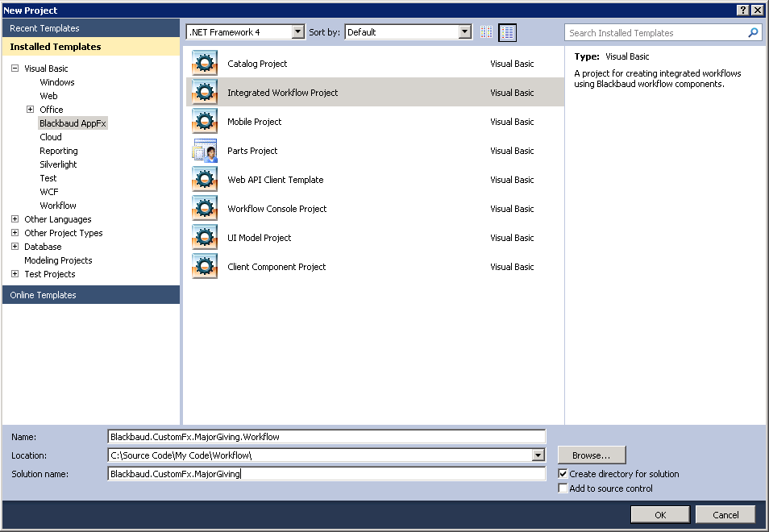
Task: Click the Integrated Workflow Project icon
Action: point(204,92)
